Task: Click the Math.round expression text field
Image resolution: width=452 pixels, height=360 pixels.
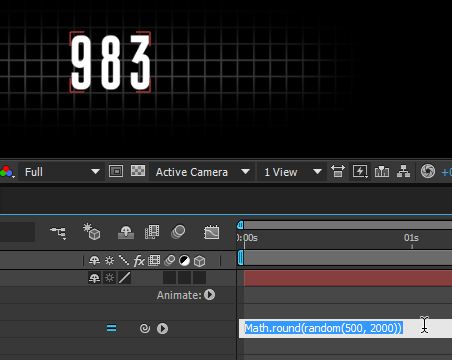Action: coord(345,328)
